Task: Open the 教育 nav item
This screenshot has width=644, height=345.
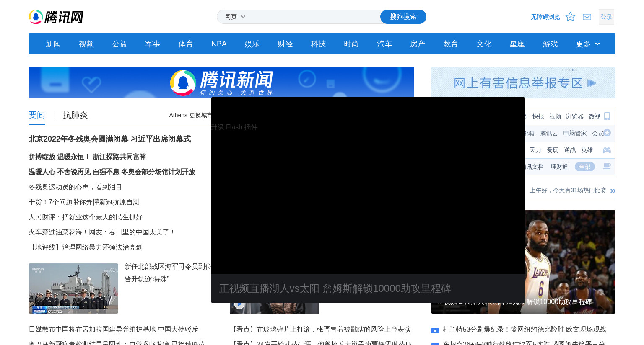Action: 451,44
